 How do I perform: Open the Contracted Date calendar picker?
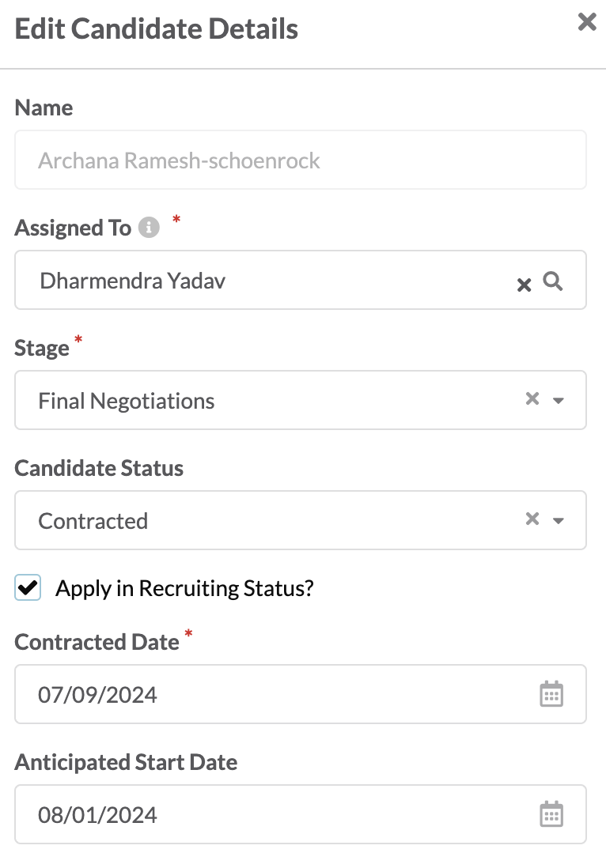click(551, 694)
